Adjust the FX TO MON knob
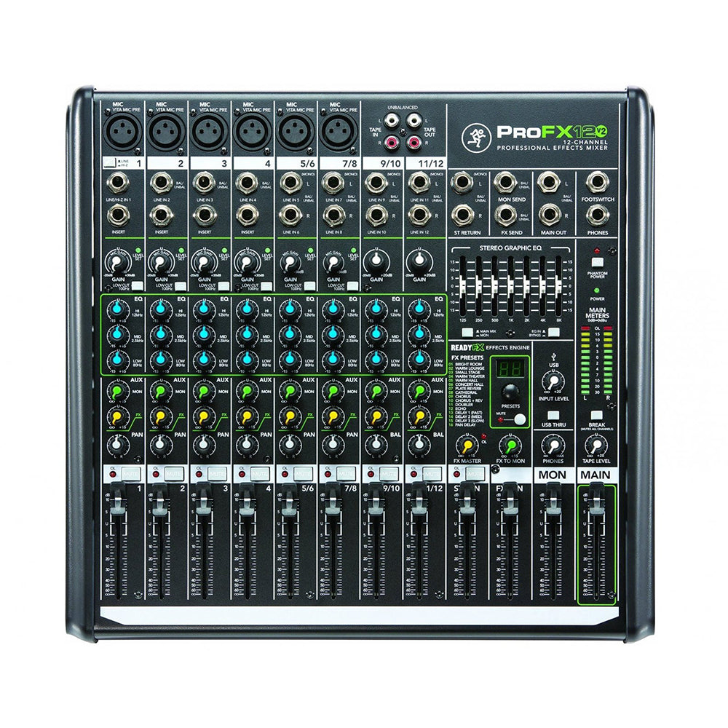The height and width of the screenshot is (728, 728). click(x=510, y=445)
